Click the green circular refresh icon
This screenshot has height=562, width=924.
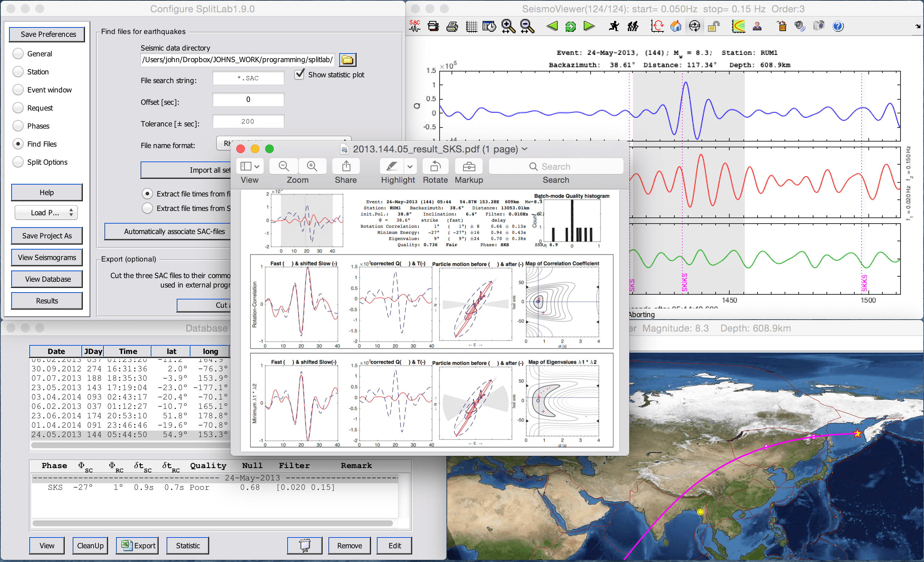pyautogui.click(x=570, y=26)
